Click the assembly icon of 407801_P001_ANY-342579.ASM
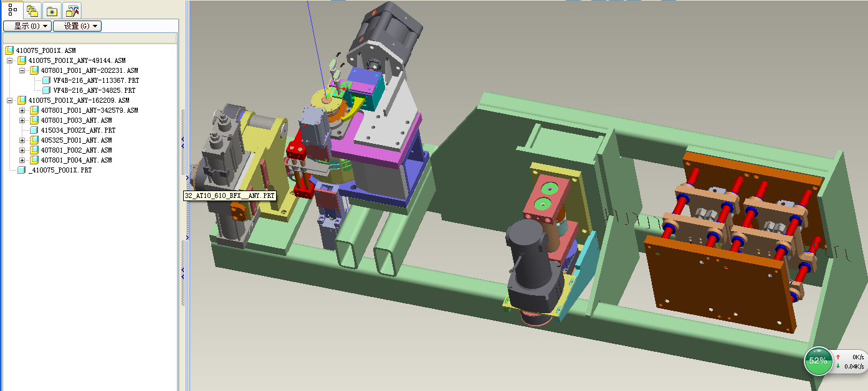 click(34, 110)
